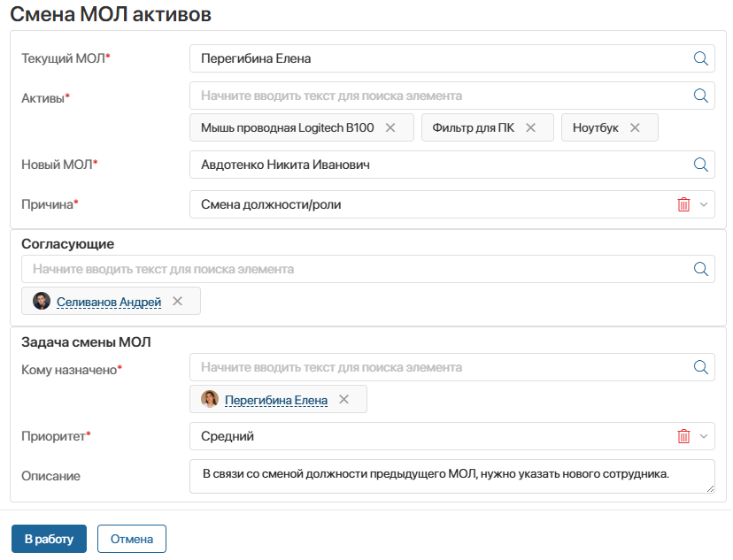The height and width of the screenshot is (560, 733).
Task: Remove Мышь проводная Logitech B100 asset
Action: pyautogui.click(x=390, y=127)
